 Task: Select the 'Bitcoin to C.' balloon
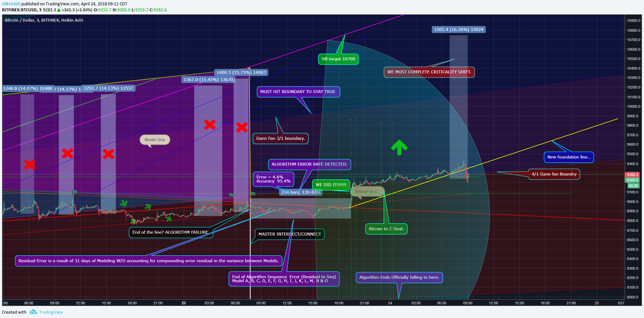click(367, 191)
